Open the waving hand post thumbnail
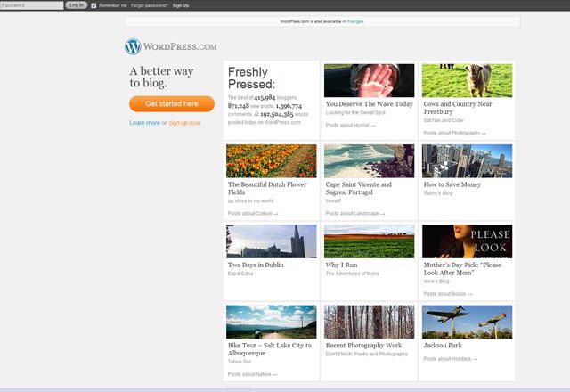The image size is (570, 392). (369, 80)
